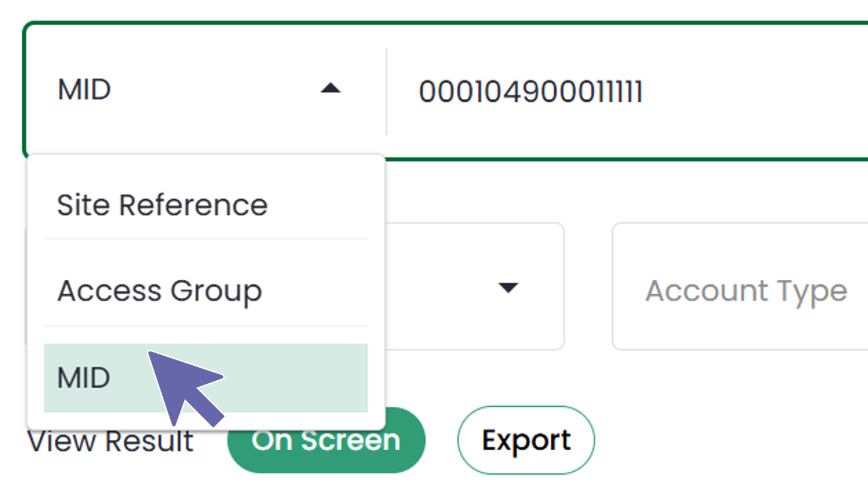Select Site Reference from the dropdown list
This screenshot has width=868, height=494.
162,205
